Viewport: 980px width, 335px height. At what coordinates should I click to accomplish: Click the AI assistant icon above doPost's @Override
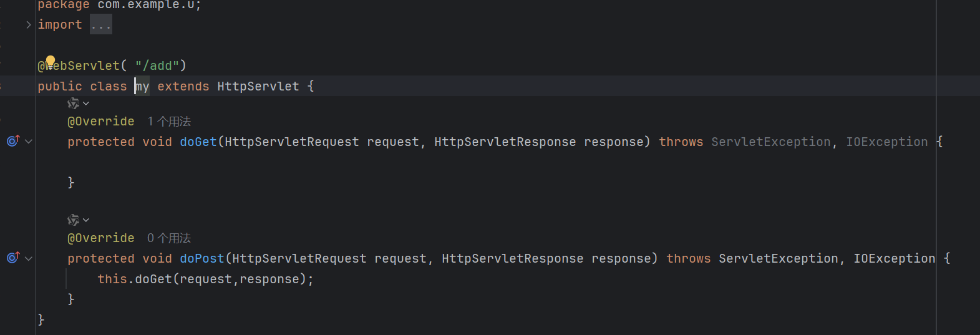73,220
